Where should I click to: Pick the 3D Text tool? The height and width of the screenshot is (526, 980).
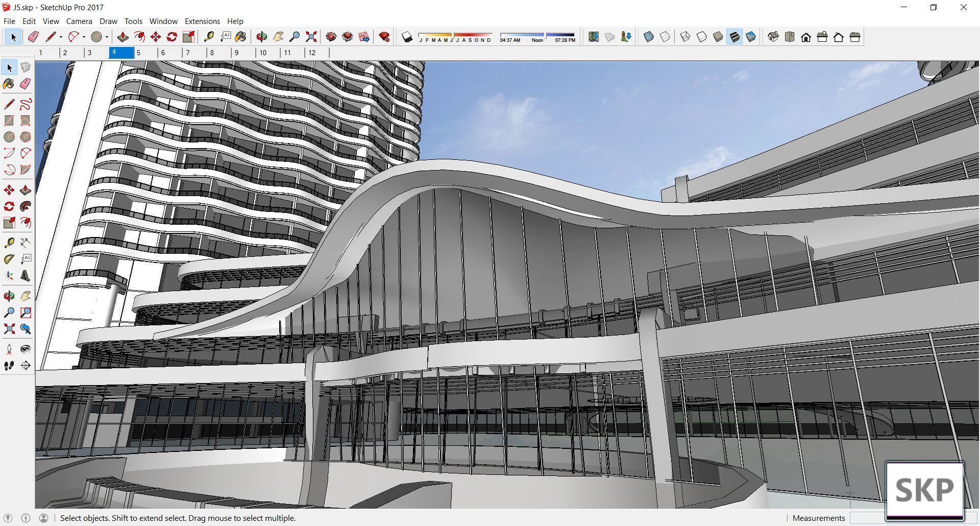[x=26, y=276]
